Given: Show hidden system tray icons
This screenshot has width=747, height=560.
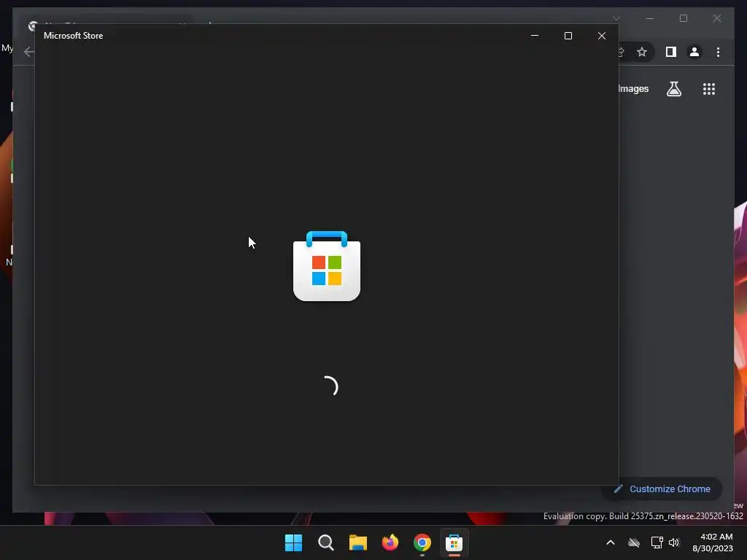Looking at the screenshot, I should (x=611, y=542).
